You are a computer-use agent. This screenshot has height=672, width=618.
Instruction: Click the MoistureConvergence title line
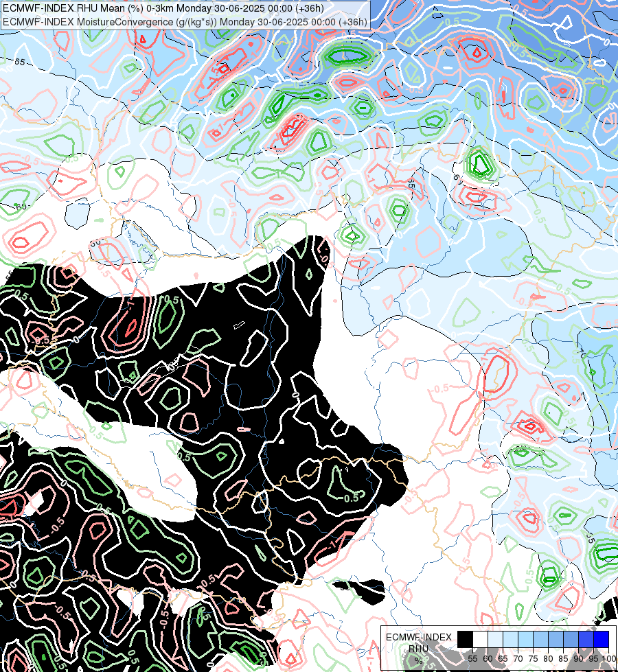185,22
